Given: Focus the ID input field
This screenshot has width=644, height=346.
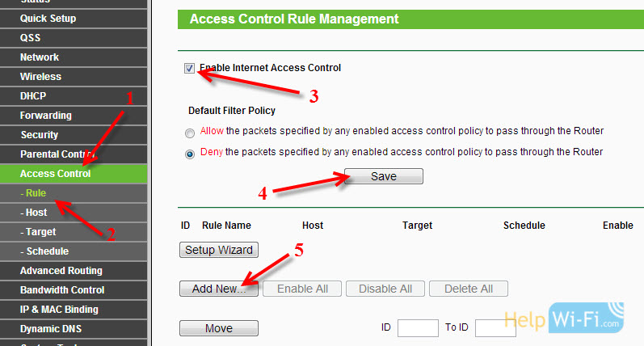Looking at the screenshot, I should 418,328.
